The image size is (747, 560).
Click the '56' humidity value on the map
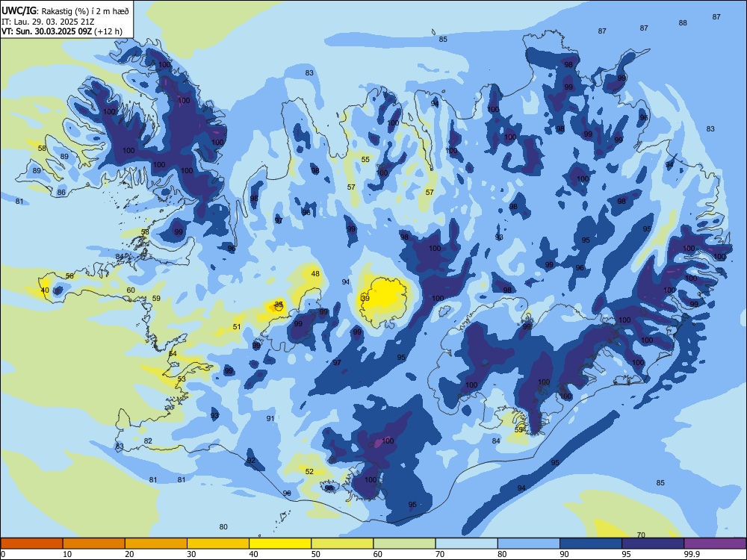pos(69,276)
